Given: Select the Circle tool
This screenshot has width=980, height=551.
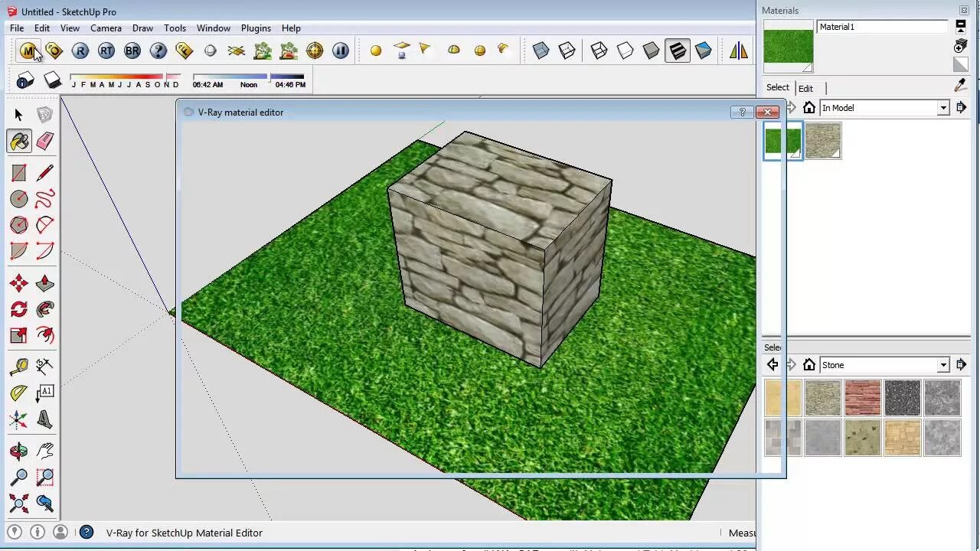Looking at the screenshot, I should point(19,199).
